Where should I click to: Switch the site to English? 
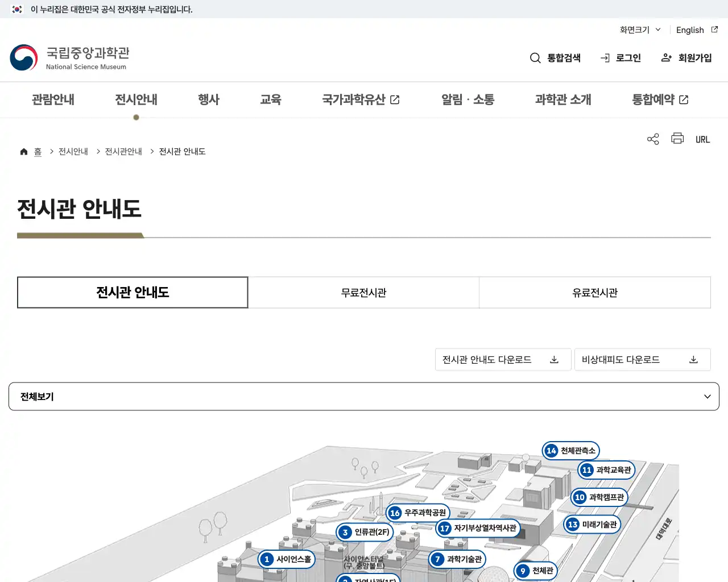pyautogui.click(x=689, y=30)
